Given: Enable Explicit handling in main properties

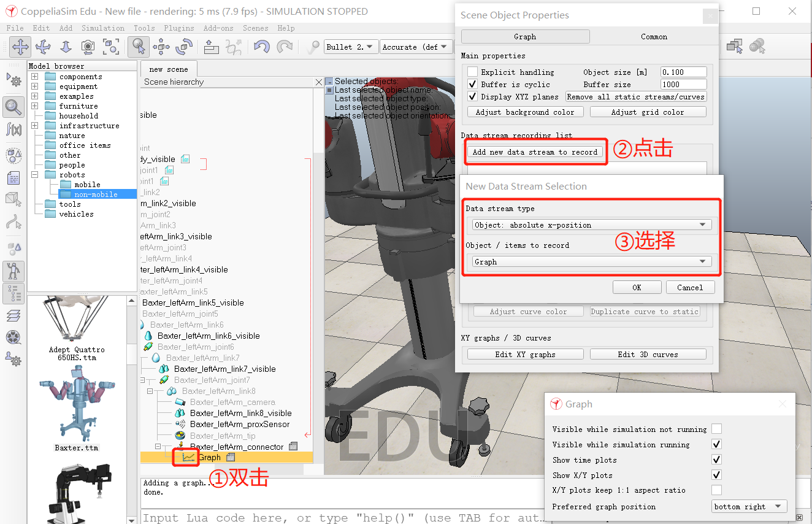Looking at the screenshot, I should 472,71.
